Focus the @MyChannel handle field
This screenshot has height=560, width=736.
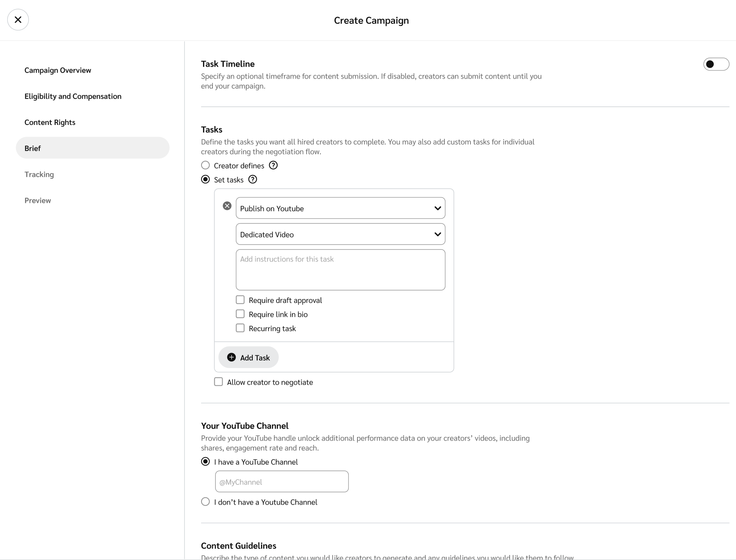click(x=281, y=481)
